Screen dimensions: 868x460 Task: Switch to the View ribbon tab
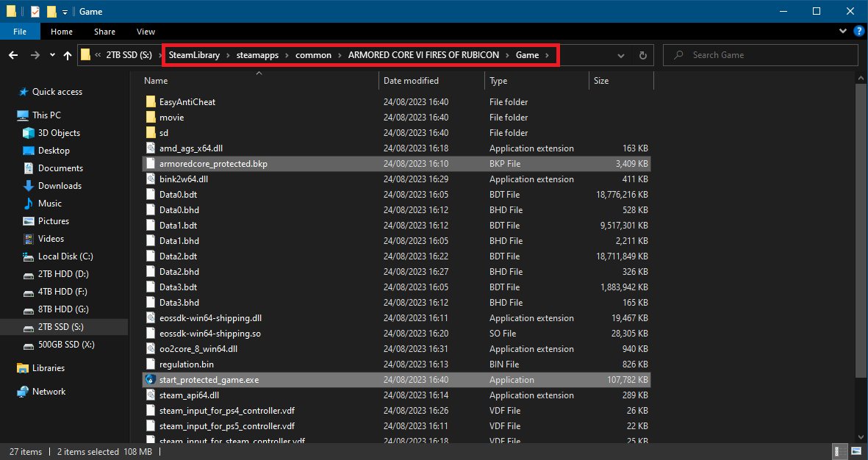click(x=146, y=32)
